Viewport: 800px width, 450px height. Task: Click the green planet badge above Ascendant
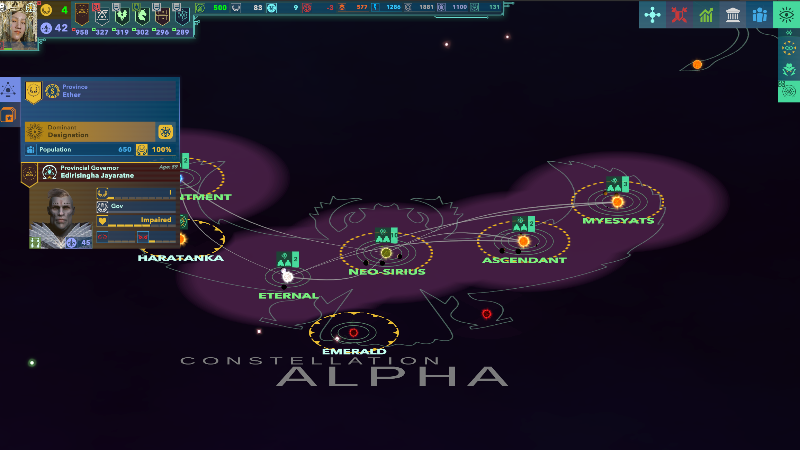coord(523,223)
